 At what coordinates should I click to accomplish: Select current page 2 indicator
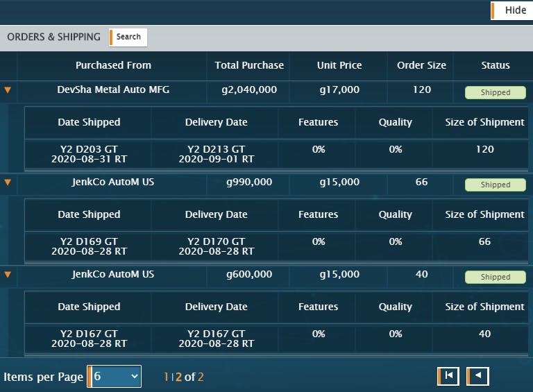[178, 377]
